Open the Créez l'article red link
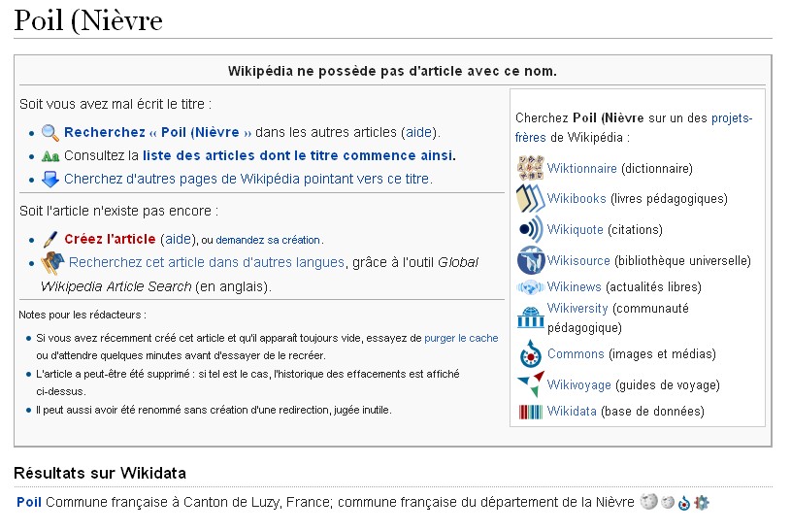The image size is (791, 532). (x=110, y=240)
